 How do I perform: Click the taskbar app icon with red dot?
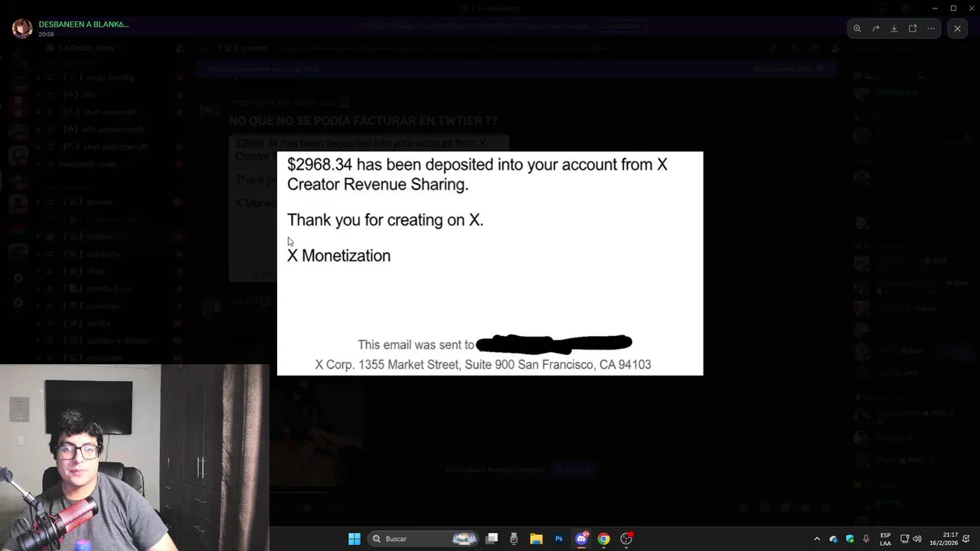[x=626, y=539]
